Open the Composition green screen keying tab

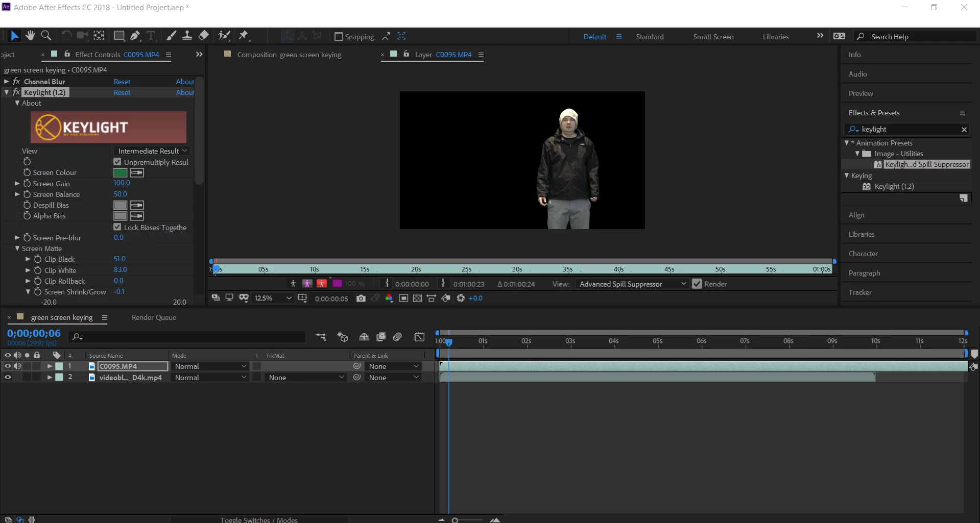pyautogui.click(x=289, y=55)
